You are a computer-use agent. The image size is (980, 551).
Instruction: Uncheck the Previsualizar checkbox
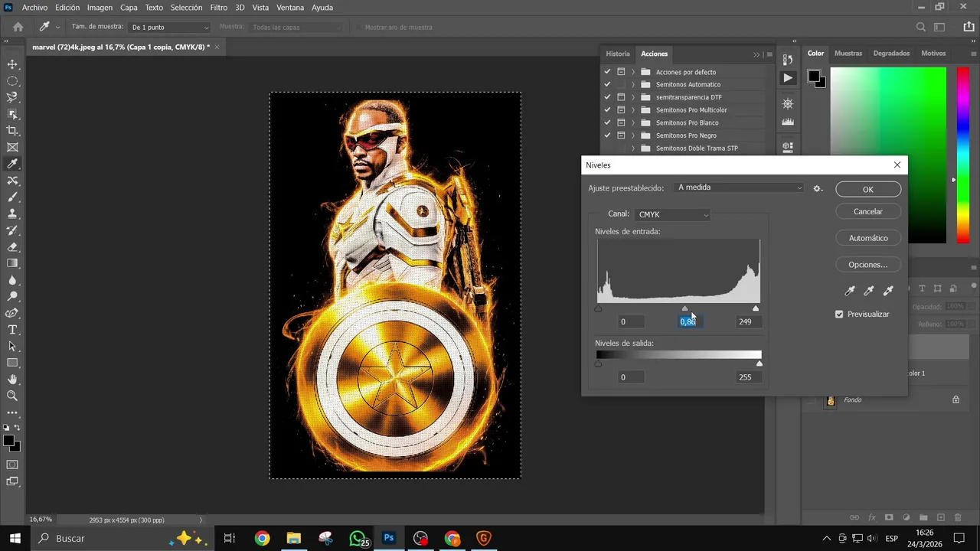(x=839, y=315)
